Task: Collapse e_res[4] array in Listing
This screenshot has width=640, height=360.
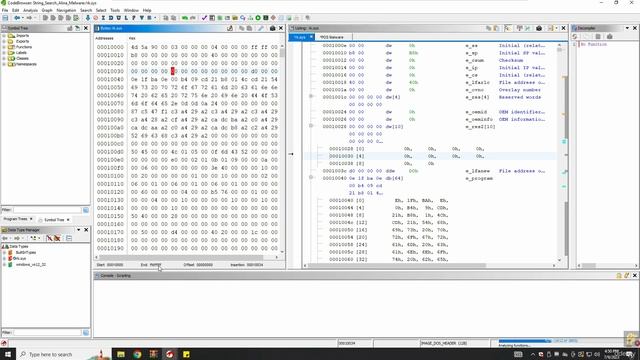Action: point(311,97)
